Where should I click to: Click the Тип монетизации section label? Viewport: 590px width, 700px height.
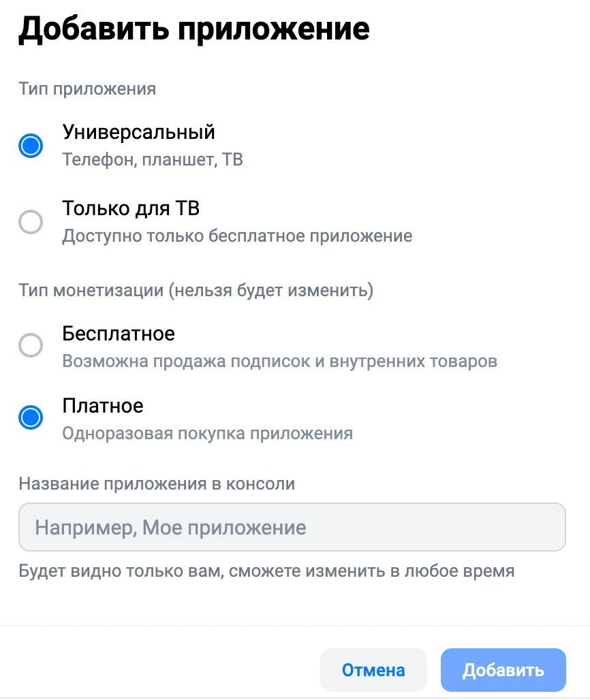click(x=196, y=291)
